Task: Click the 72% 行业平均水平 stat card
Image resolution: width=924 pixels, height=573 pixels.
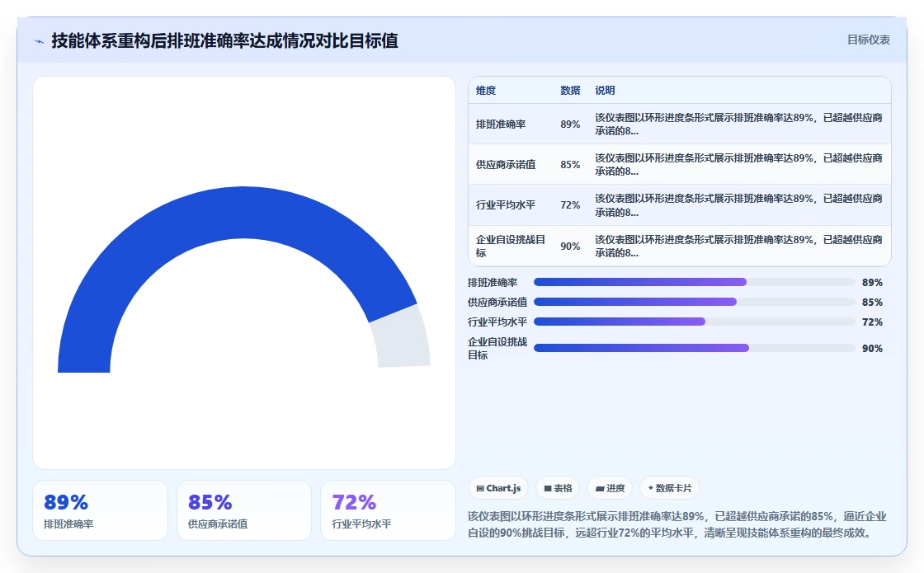Action: 388,510
